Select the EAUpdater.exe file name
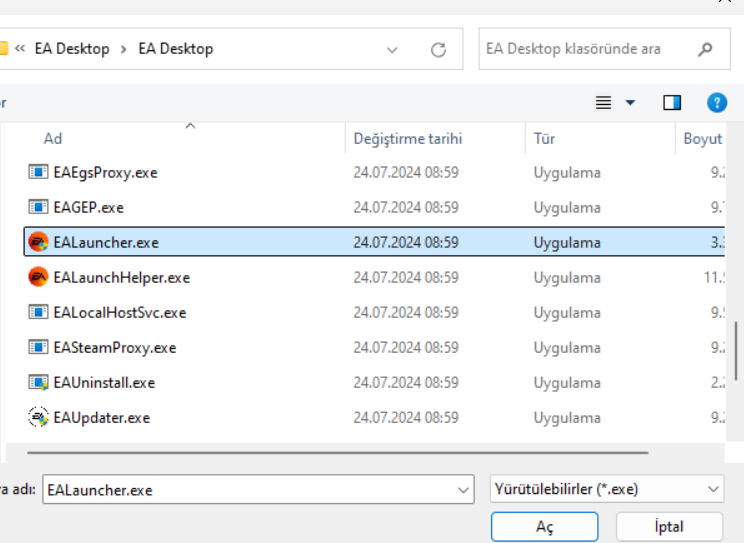Viewport: 744px width, 543px height. (x=102, y=418)
